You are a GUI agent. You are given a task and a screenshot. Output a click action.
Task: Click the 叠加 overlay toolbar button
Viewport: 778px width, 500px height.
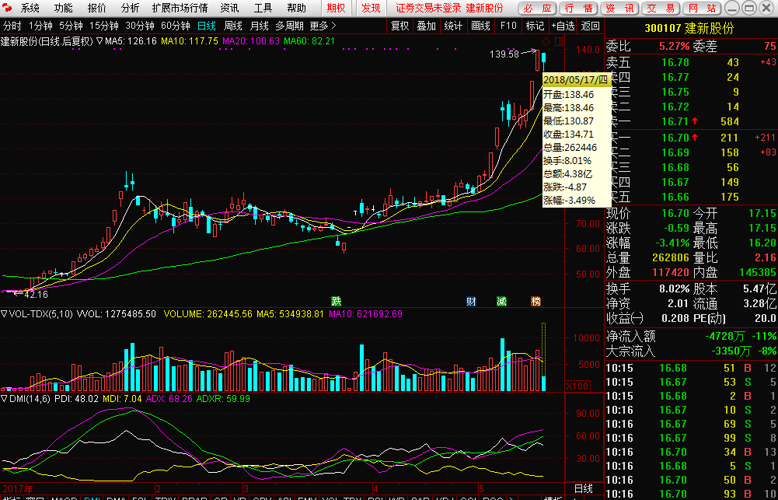pyautogui.click(x=426, y=25)
